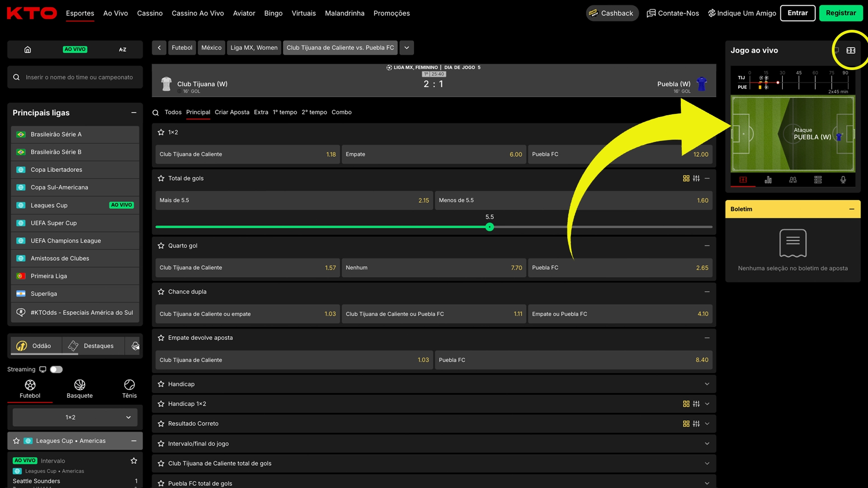
Task: Open the third bonus icon next to Destaques
Action: point(135,346)
